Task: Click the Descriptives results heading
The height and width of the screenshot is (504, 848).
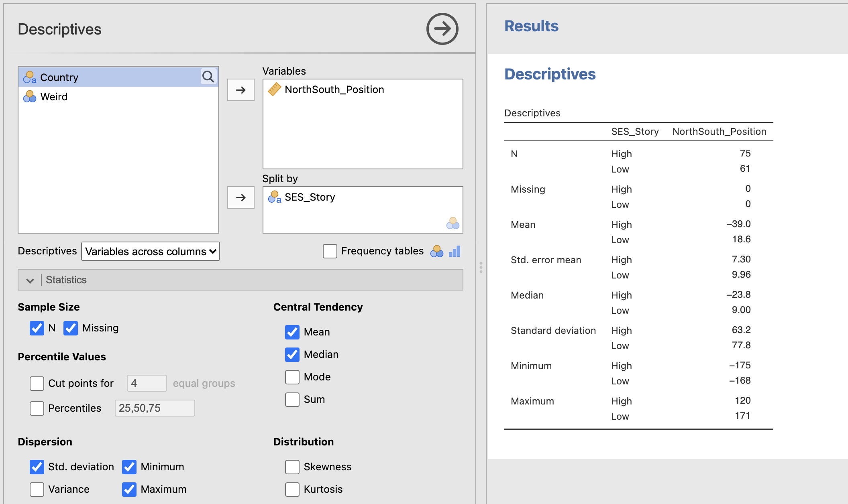Action: pyautogui.click(x=550, y=74)
